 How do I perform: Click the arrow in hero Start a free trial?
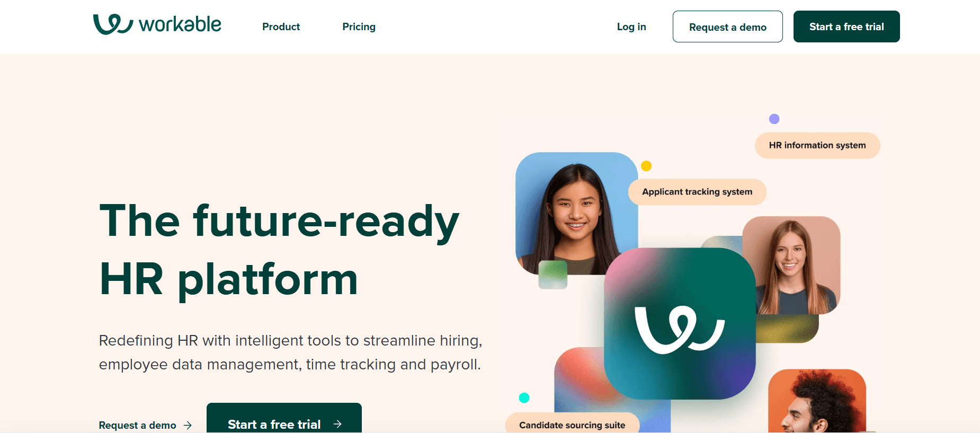click(x=337, y=424)
